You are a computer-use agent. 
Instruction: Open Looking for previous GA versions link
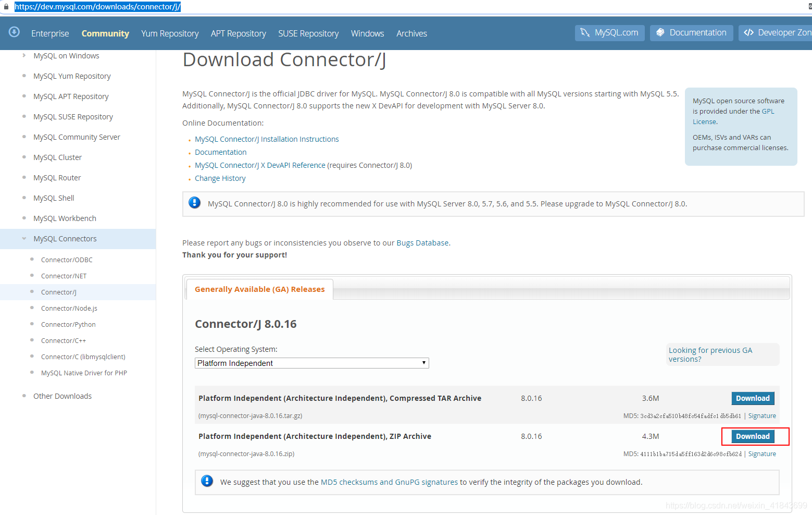tap(710, 354)
